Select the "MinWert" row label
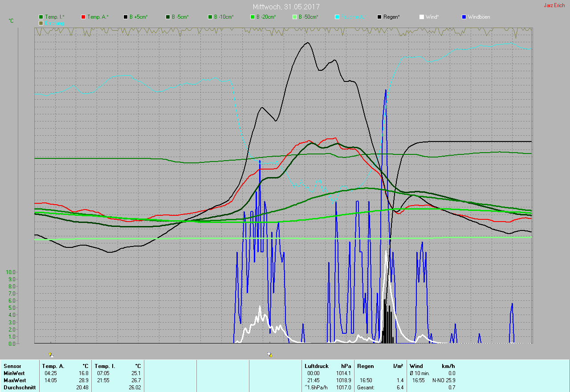The image size is (570, 392). [x=14, y=373]
